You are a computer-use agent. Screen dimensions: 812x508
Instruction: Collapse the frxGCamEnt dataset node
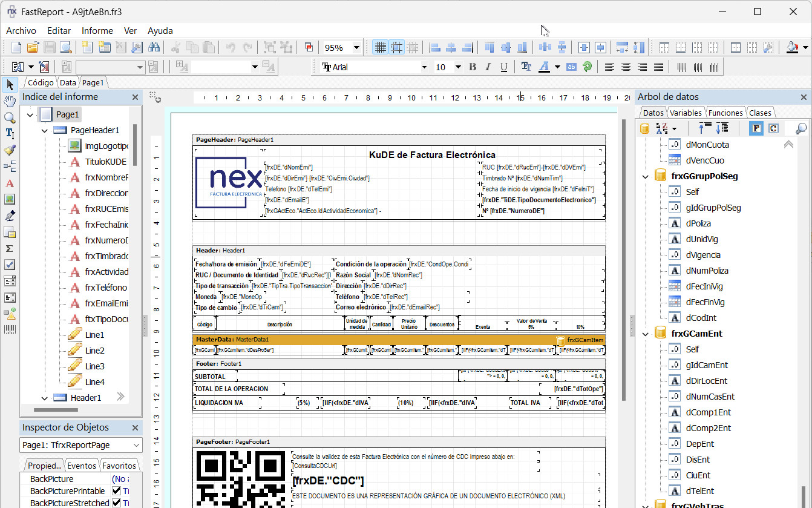646,334
